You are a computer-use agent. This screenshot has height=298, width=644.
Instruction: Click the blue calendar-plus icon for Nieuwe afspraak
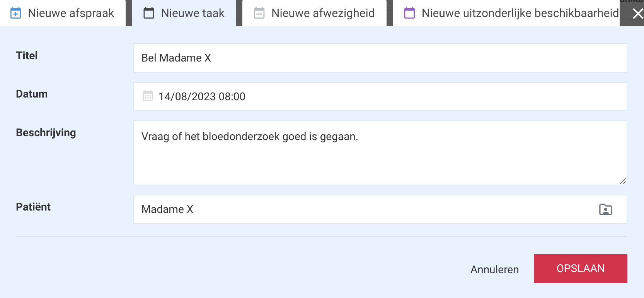point(15,13)
